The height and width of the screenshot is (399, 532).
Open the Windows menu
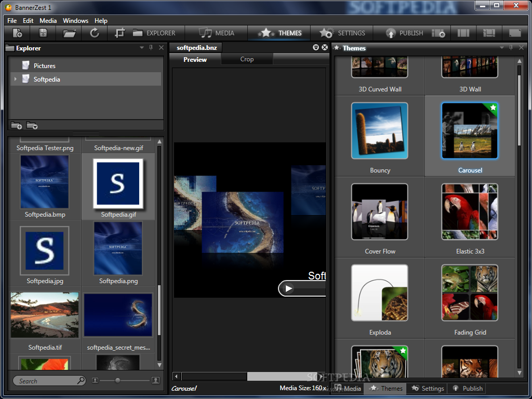[76, 21]
